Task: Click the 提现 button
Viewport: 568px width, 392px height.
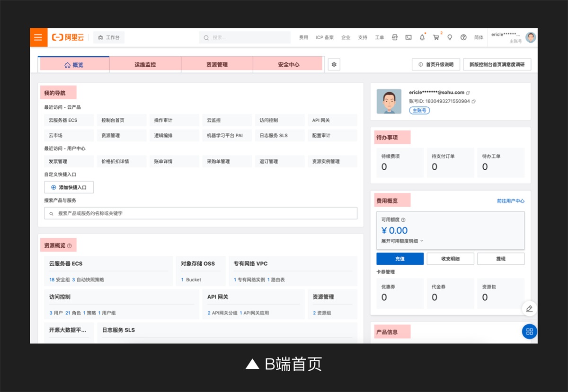Action: point(501,259)
